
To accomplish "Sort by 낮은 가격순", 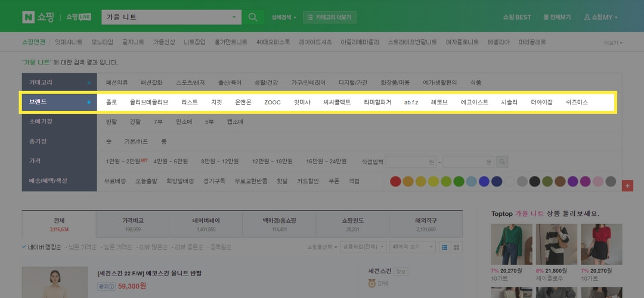I will coord(81,247).
